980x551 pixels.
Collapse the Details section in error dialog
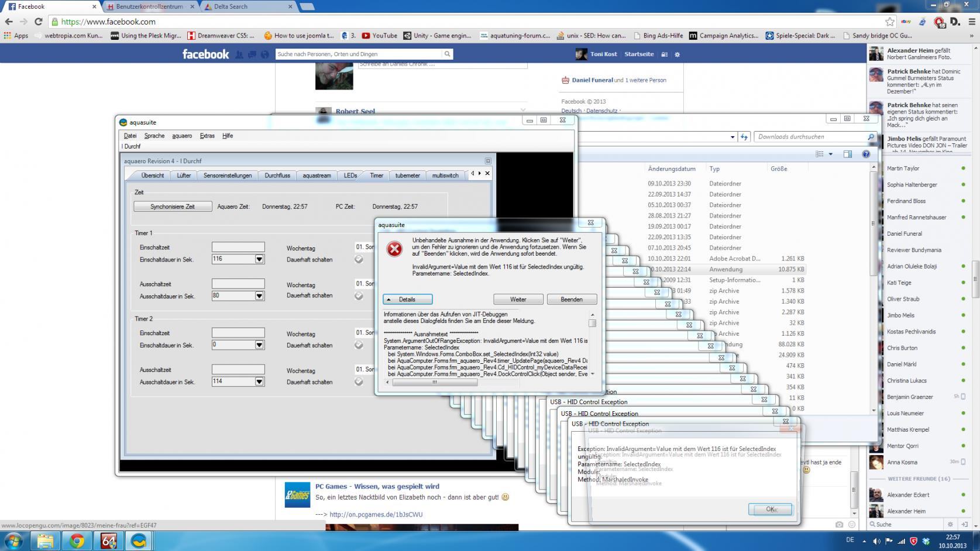coord(408,299)
